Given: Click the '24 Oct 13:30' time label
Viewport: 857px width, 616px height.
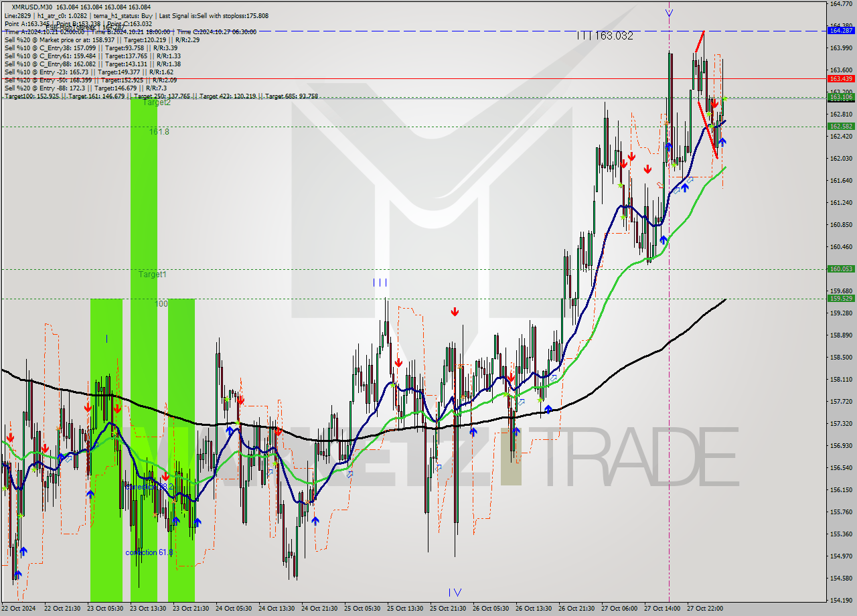Looking at the screenshot, I should (x=277, y=608).
